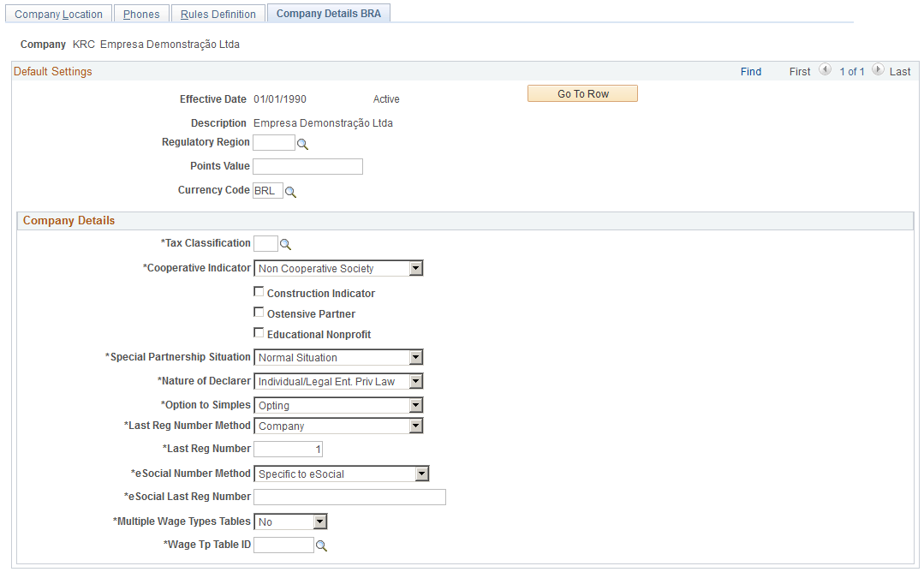Check the Ostensive Partner box

tap(259, 313)
